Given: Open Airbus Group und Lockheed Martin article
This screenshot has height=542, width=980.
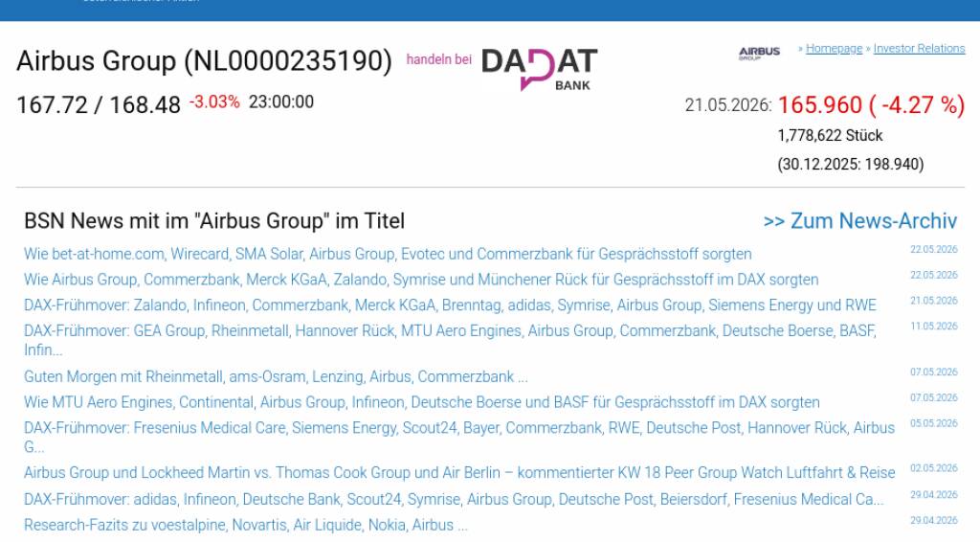Looking at the screenshot, I should tap(459, 473).
